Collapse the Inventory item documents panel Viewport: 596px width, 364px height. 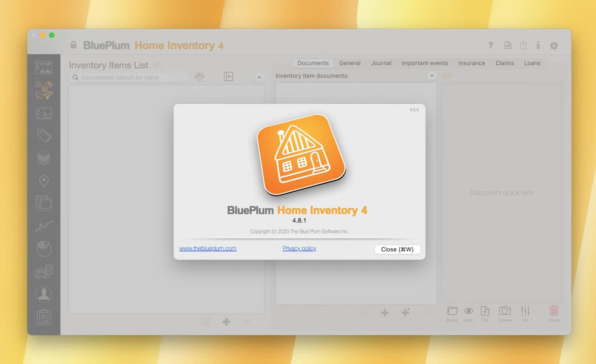432,76
